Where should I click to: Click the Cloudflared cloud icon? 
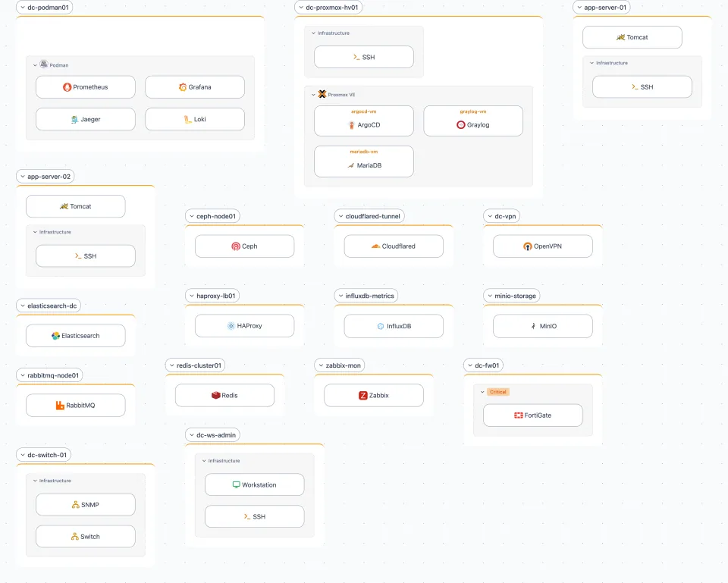(x=375, y=246)
